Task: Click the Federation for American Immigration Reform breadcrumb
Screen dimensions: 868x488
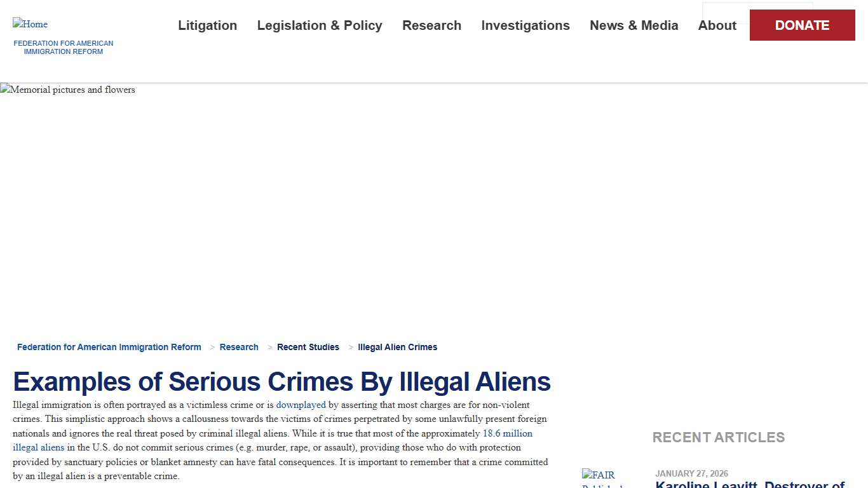Action: [x=109, y=347]
